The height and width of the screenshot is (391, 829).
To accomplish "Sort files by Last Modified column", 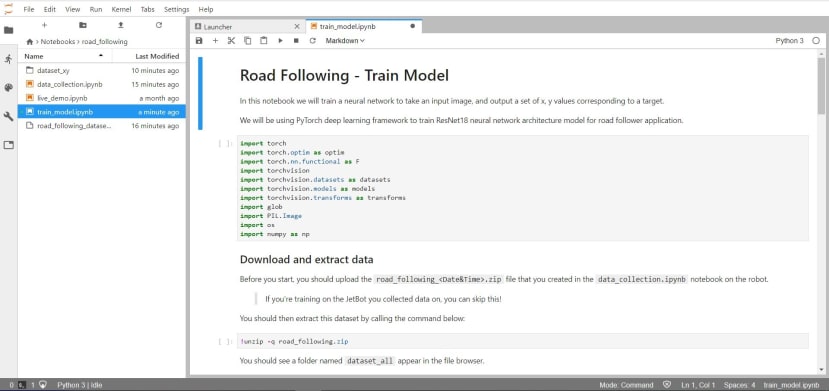I will pos(149,56).
